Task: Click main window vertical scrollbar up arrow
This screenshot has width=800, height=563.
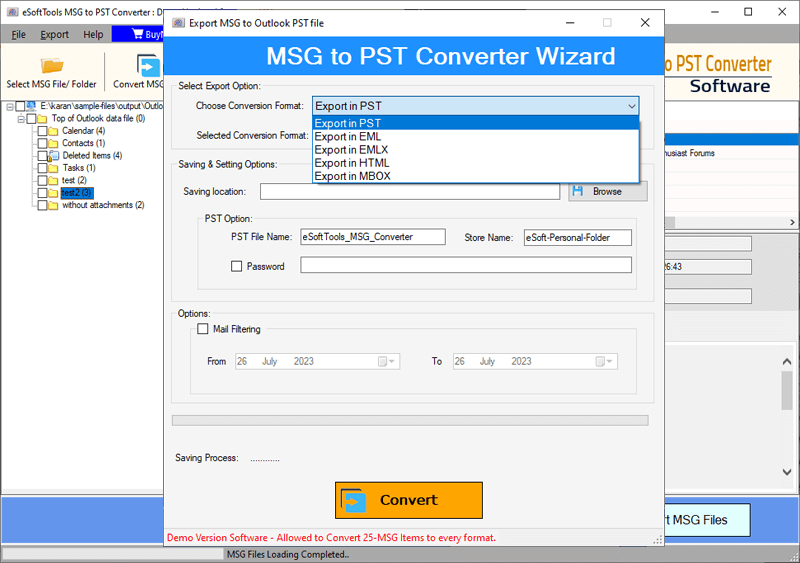Action: tap(787, 361)
